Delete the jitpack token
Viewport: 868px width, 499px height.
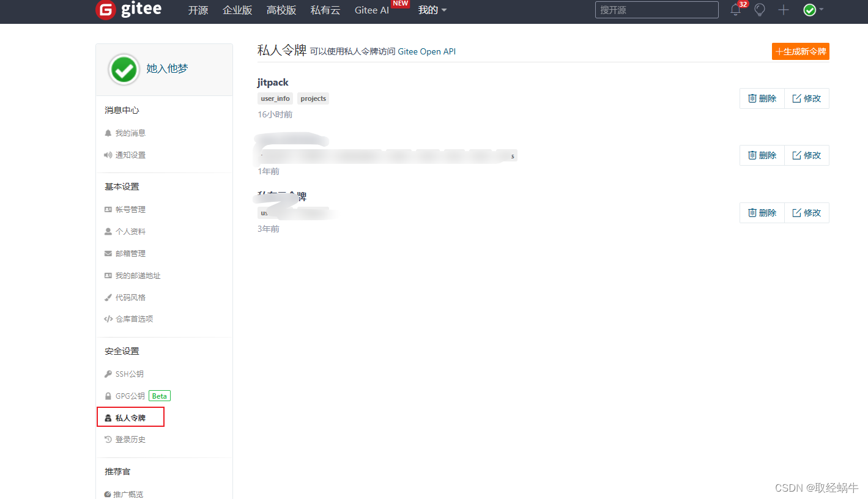pyautogui.click(x=762, y=98)
